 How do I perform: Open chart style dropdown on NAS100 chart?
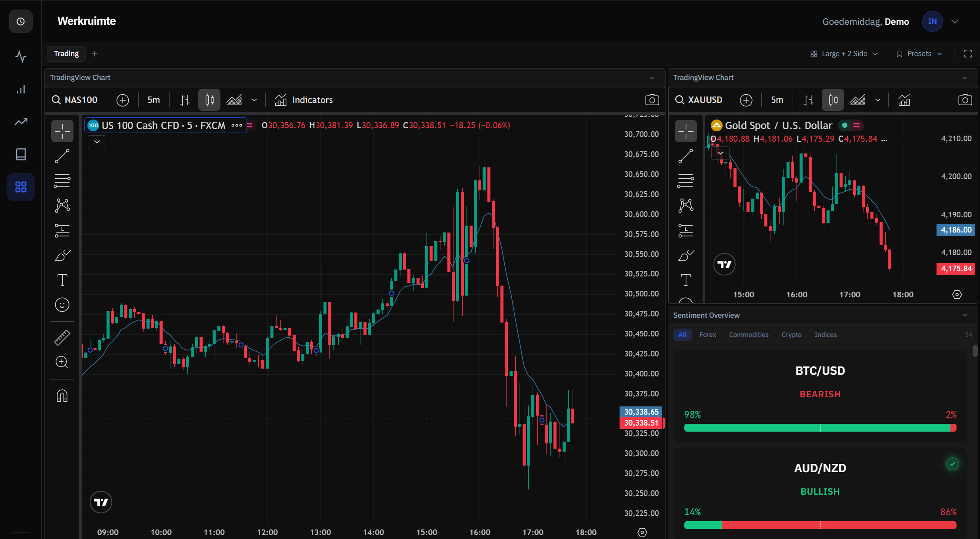(254, 100)
